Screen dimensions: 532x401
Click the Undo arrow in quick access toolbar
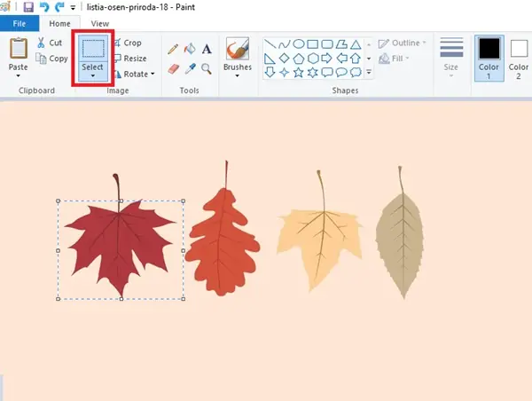44,7
